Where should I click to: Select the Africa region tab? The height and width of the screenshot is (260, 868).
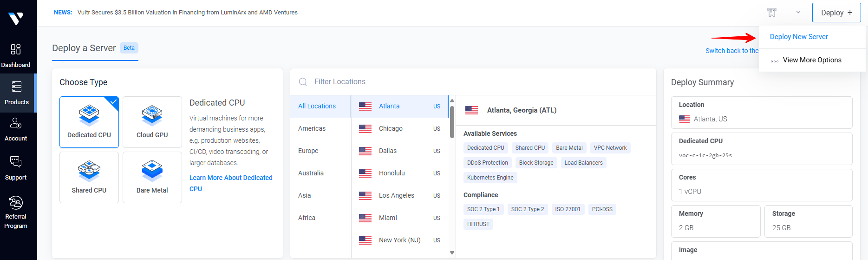tap(320, 218)
